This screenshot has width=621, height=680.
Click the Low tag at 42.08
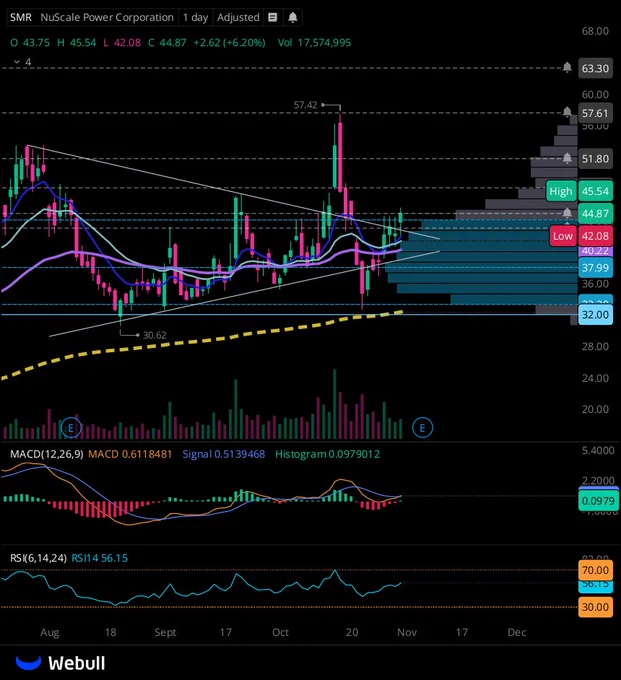pos(562,236)
